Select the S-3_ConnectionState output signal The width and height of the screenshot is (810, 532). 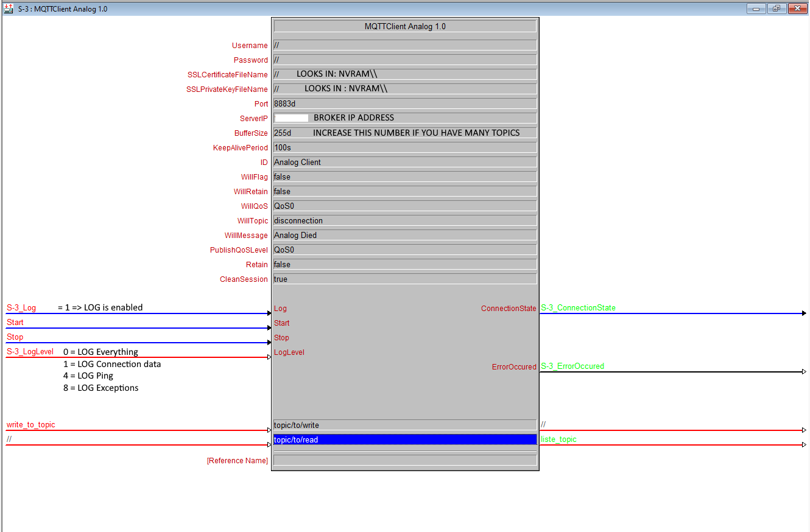578,308
